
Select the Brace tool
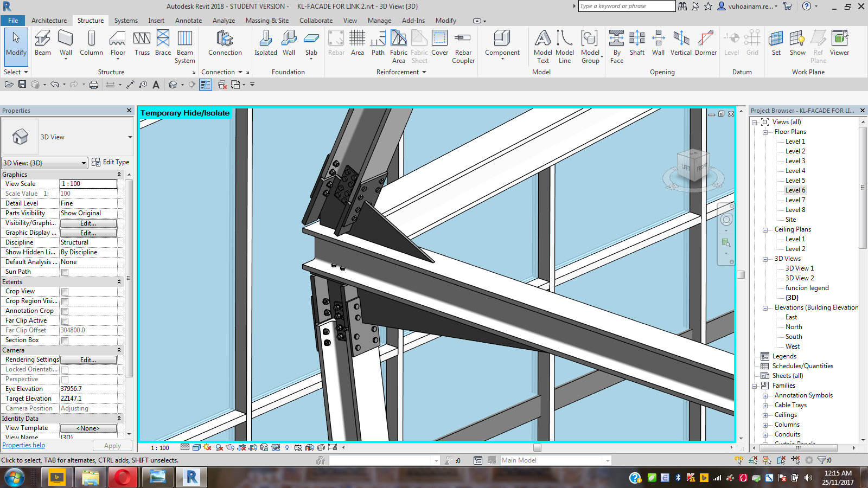(163, 43)
